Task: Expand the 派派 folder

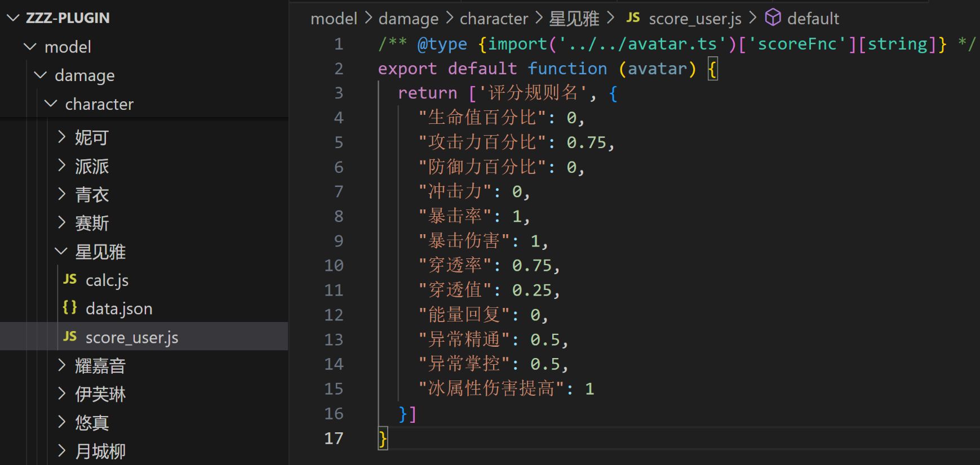Action: tap(62, 166)
